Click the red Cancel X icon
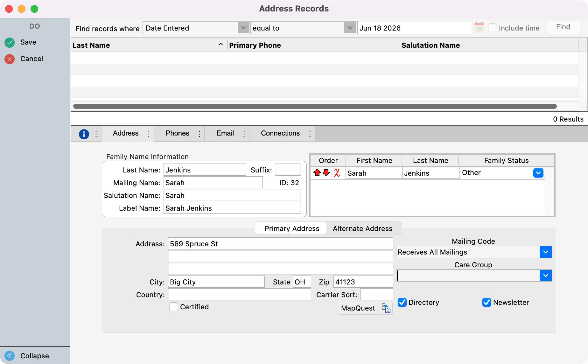This screenshot has height=364, width=588. (x=10, y=59)
